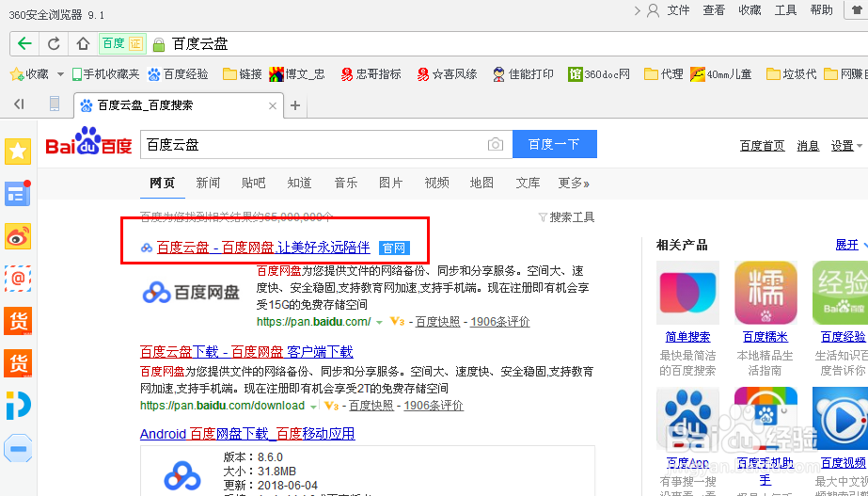Image resolution: width=868 pixels, height=496 pixels.
Task: Open Android 百度网盘下载_百度移动应用 result
Action: [x=247, y=433]
